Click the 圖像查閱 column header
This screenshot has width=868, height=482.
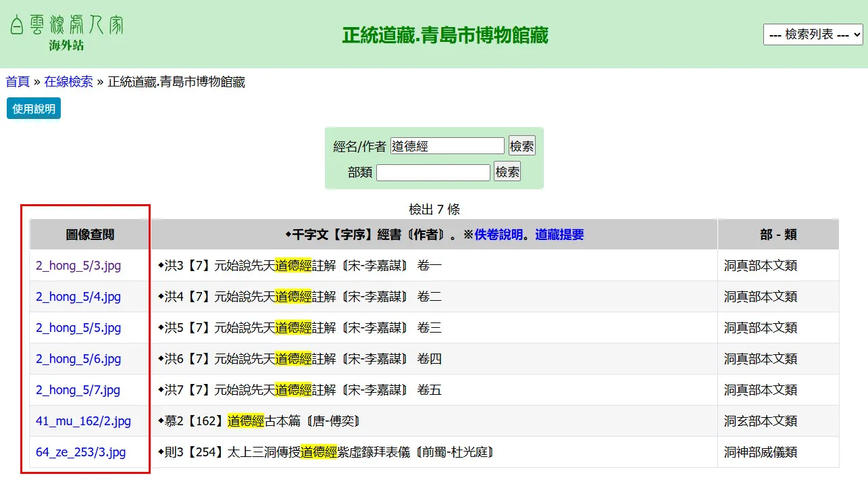click(x=90, y=235)
